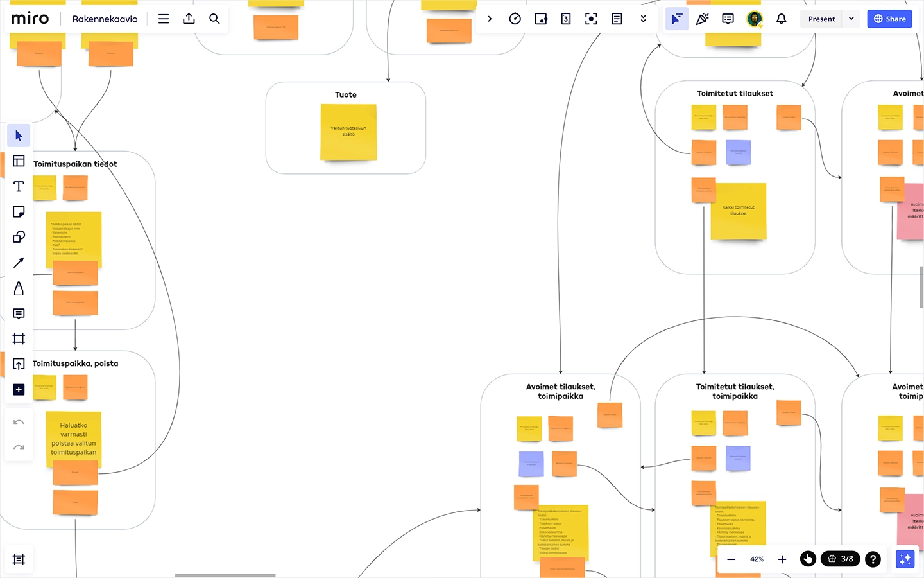The image size is (924, 578).
Task: Select the text tool
Action: (19, 186)
